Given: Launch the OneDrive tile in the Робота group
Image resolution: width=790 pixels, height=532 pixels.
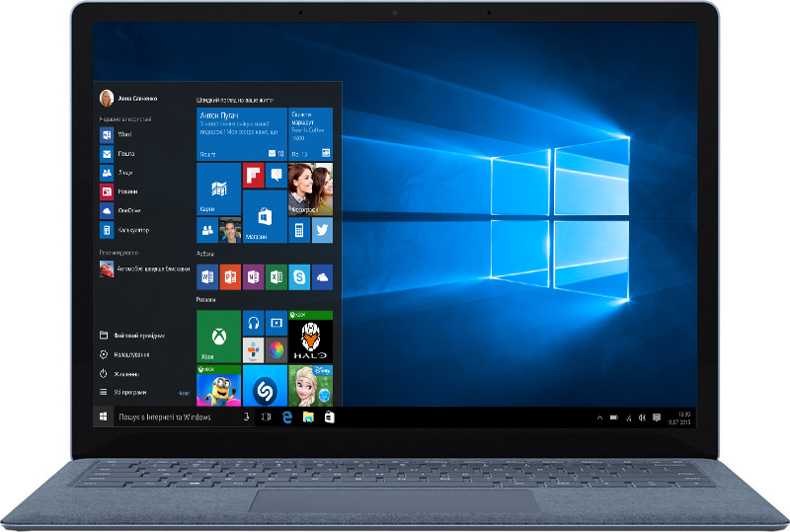Looking at the screenshot, I should point(322,277).
